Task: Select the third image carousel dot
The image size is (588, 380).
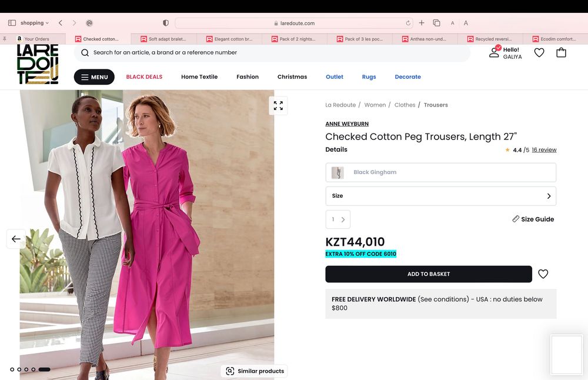Action: click(x=26, y=369)
